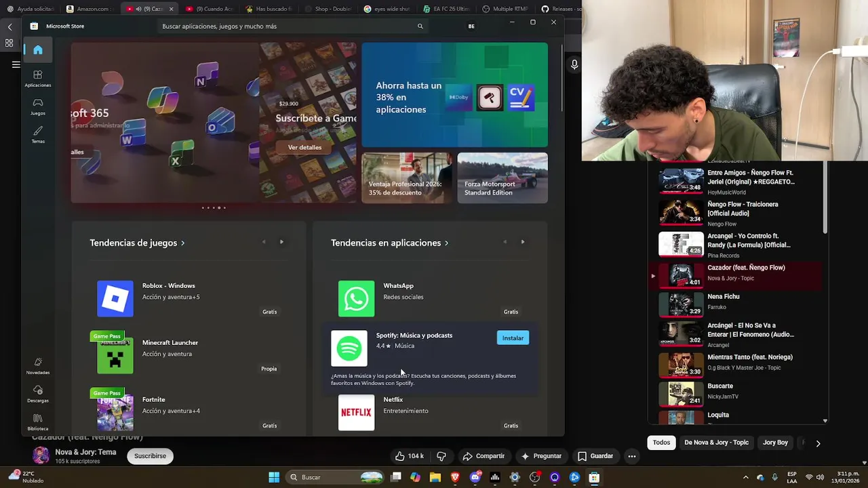Screen dimensions: 868x488
Task: Play Arcangel - Yo Controlo from playlist
Action: tap(735, 245)
